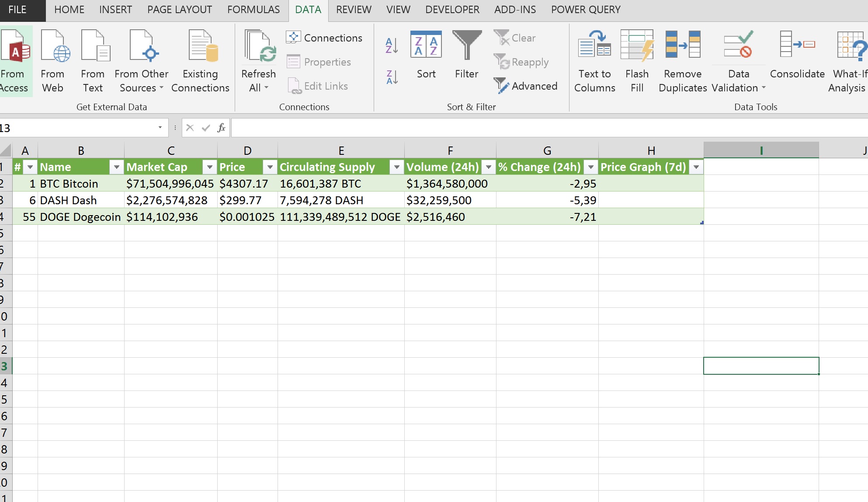868x502 pixels.
Task: Select cell with $299.77
Action: (247, 200)
